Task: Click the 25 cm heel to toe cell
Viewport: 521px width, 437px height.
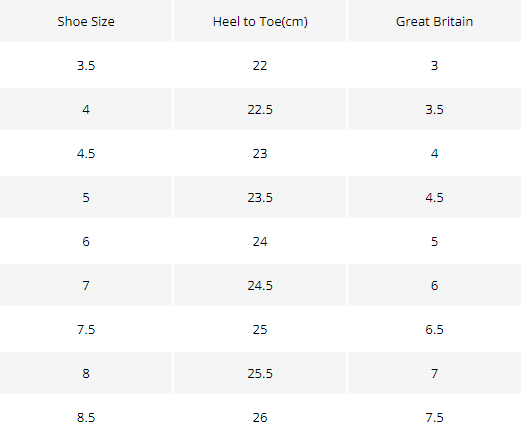Action: coord(260,329)
